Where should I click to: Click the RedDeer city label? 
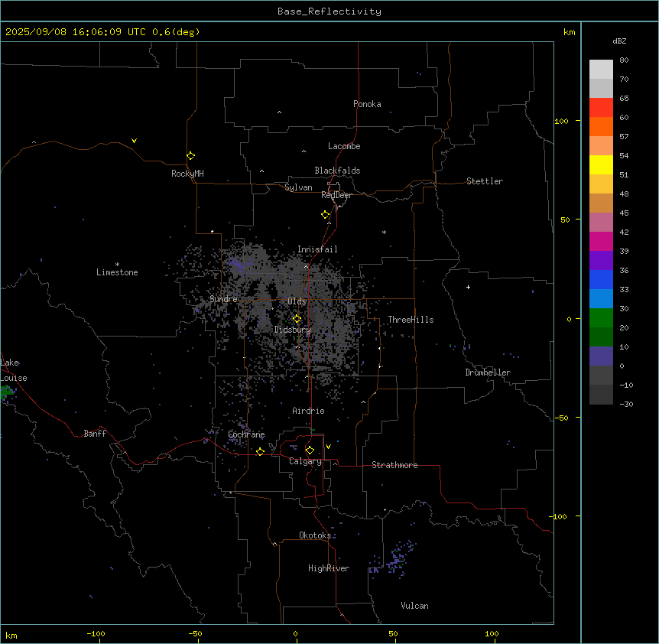[x=336, y=195]
